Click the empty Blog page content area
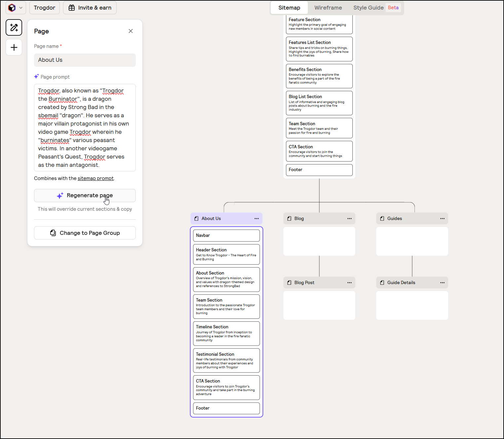This screenshot has width=504, height=439. (319, 241)
